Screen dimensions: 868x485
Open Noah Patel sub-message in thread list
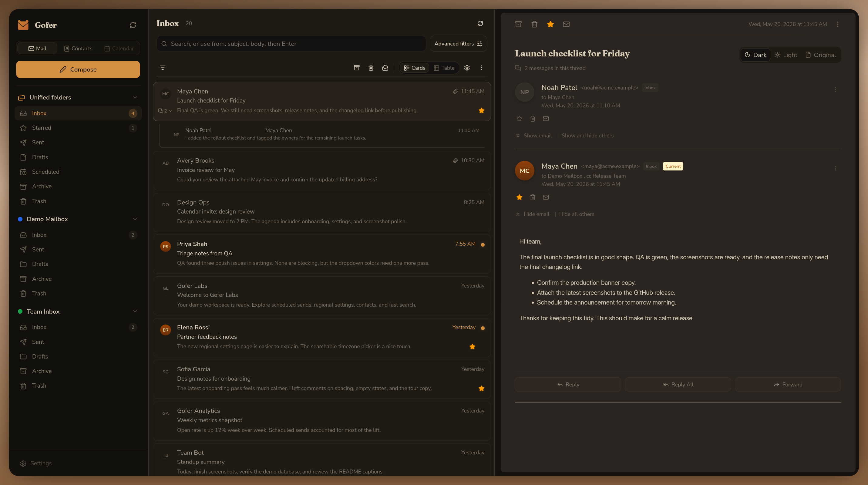pos(321,134)
